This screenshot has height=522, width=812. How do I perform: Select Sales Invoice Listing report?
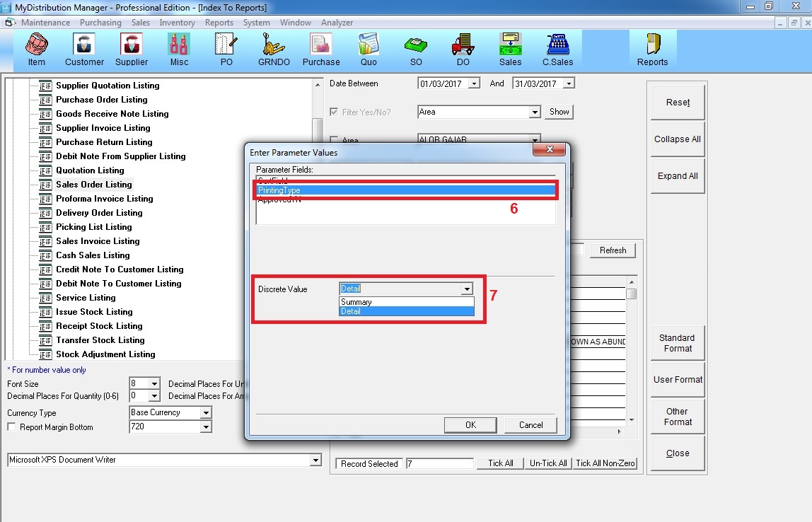[98, 241]
